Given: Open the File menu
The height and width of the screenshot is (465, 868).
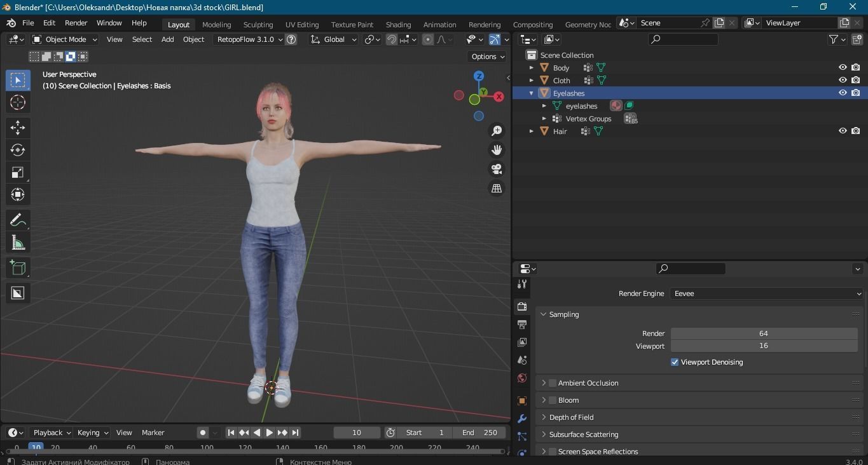Looking at the screenshot, I should coord(28,23).
